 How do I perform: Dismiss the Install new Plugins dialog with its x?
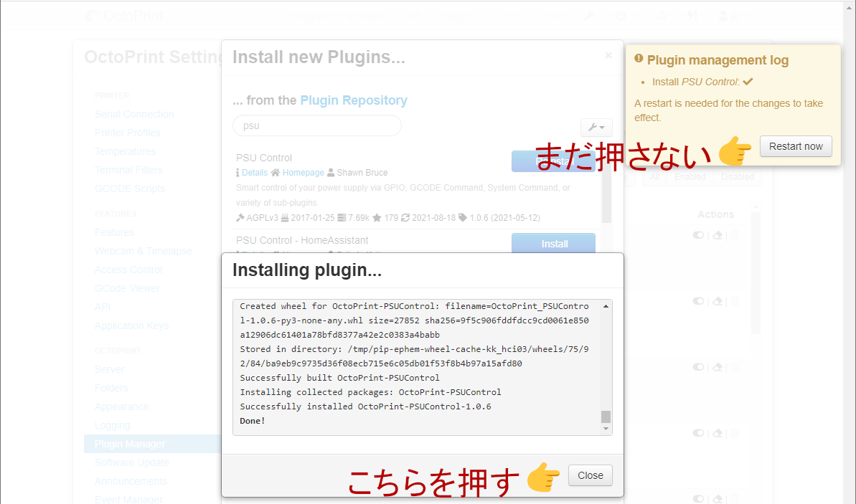(608, 56)
